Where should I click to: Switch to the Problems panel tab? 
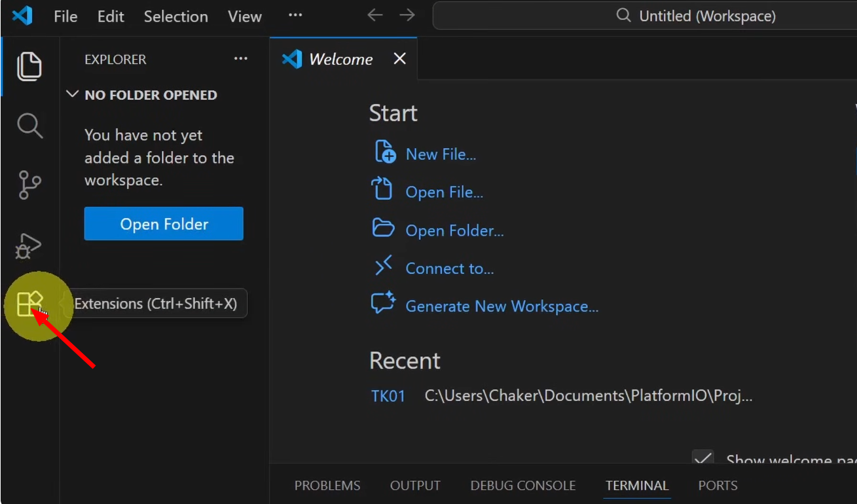click(x=327, y=486)
